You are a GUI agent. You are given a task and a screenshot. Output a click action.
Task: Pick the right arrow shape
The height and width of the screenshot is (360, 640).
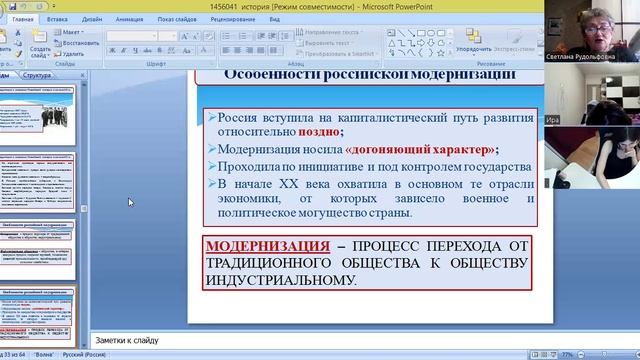(x=421, y=43)
